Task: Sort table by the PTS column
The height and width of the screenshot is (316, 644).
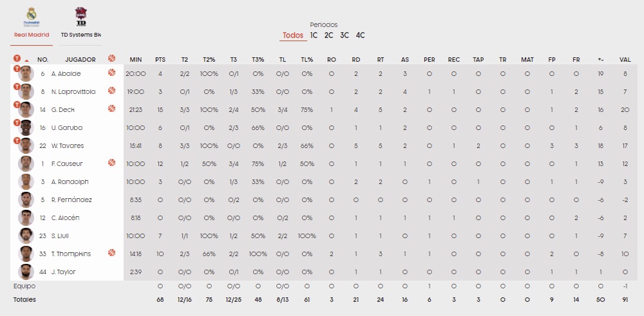Action: click(x=160, y=59)
